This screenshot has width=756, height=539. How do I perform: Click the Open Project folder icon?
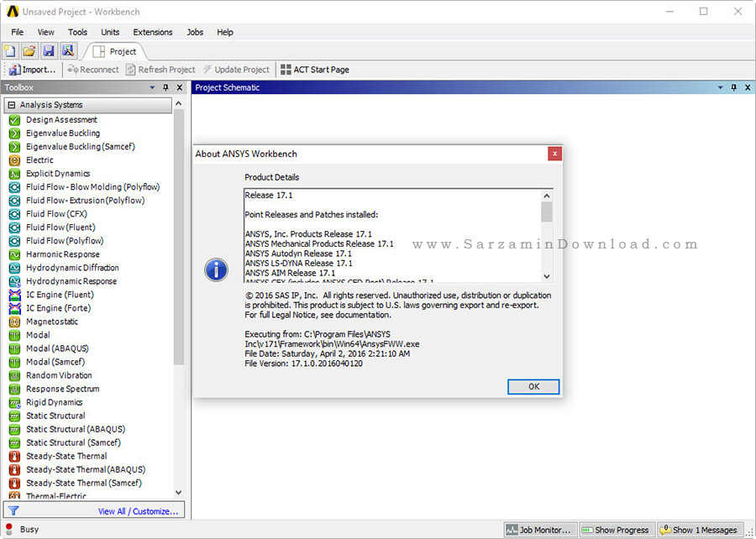point(29,51)
